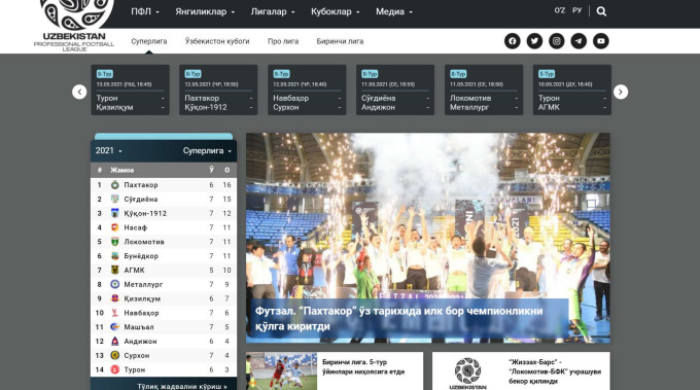The width and height of the screenshot is (700, 390).
Task: Open the Instagram social icon
Action: click(x=556, y=41)
